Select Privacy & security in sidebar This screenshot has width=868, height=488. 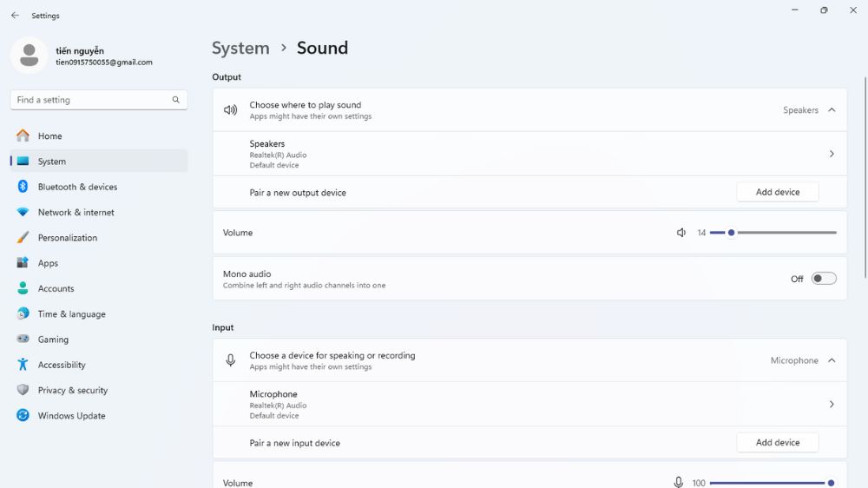pos(99,390)
